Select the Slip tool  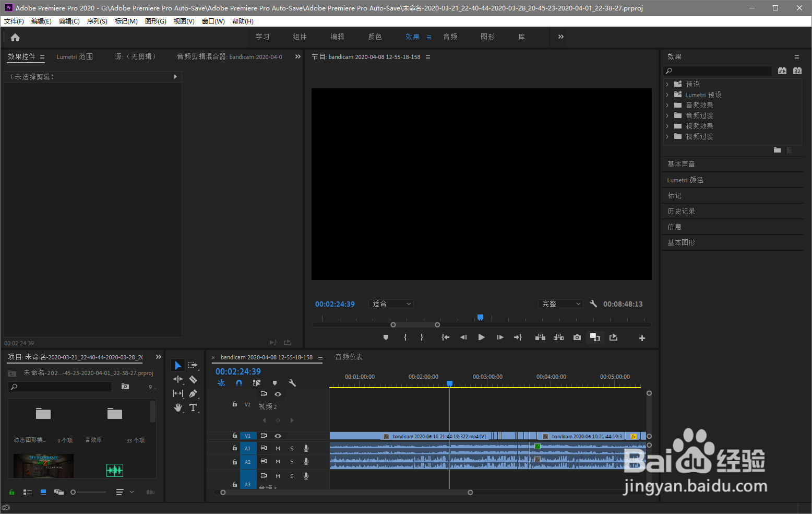[x=178, y=393]
